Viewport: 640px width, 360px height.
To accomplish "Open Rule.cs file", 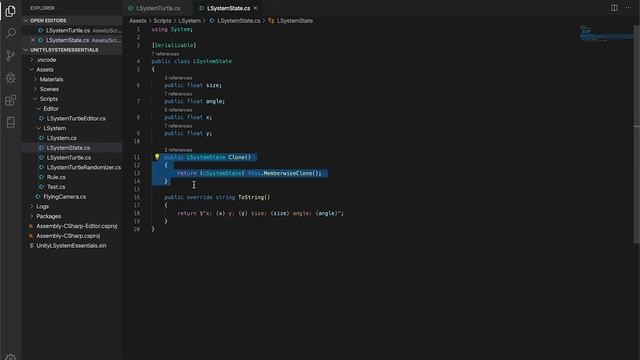I will pyautogui.click(x=56, y=177).
